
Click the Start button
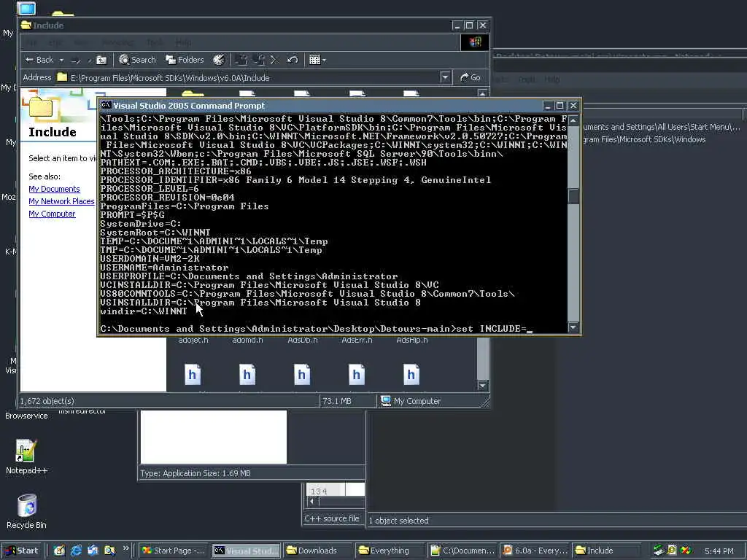tap(23, 551)
